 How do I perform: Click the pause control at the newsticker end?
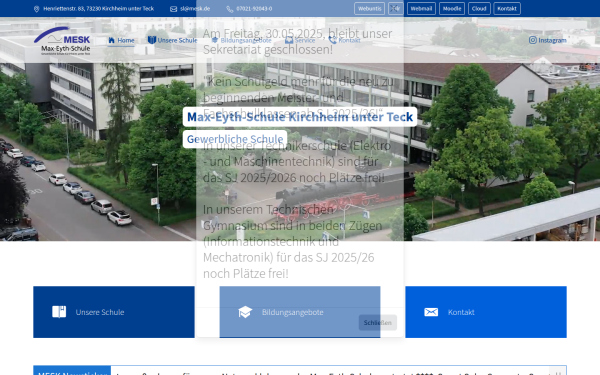[558, 372]
